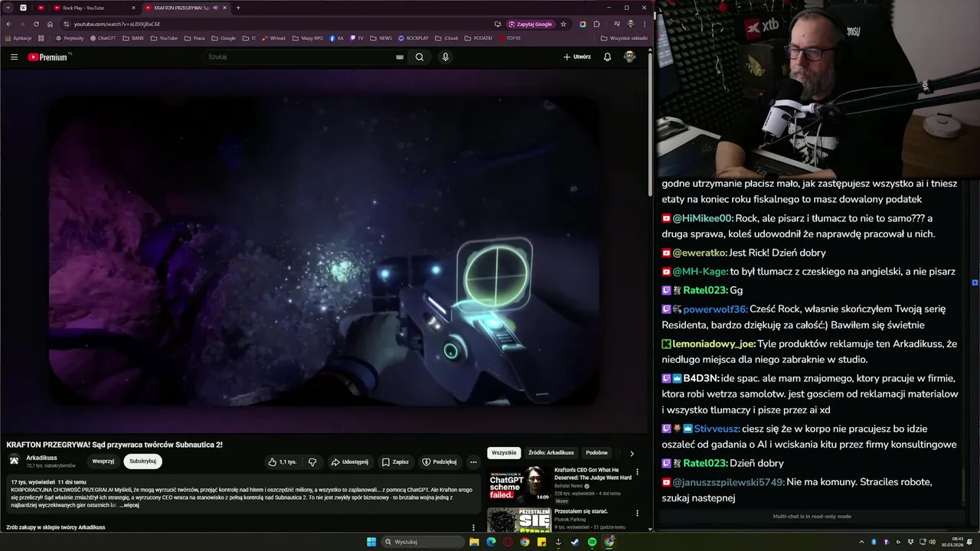Open options menu for Krafton's CEO video

[637, 472]
